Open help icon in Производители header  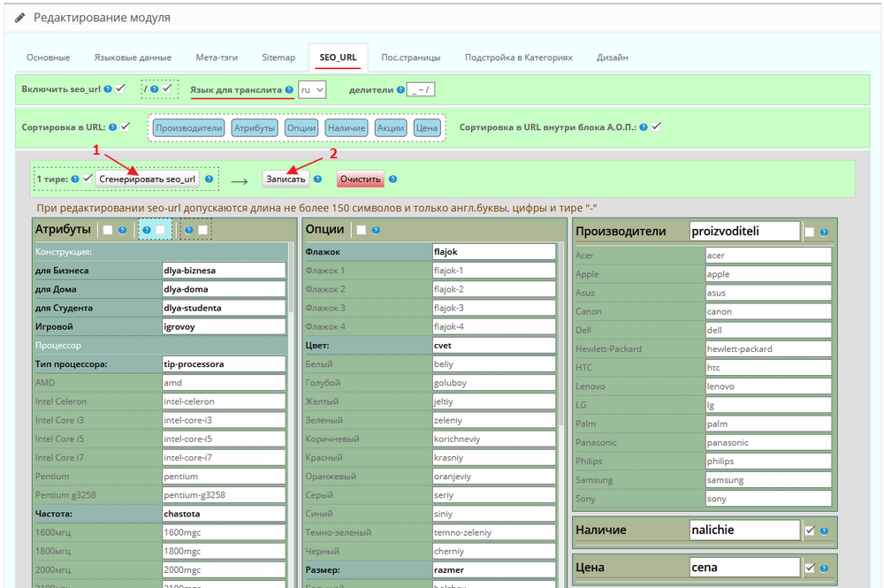(x=824, y=233)
